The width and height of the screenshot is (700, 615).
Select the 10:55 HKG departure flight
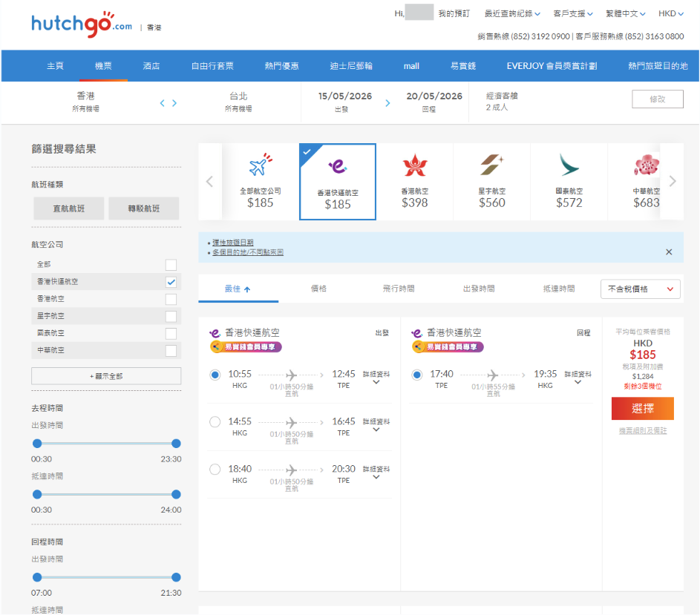[215, 375]
